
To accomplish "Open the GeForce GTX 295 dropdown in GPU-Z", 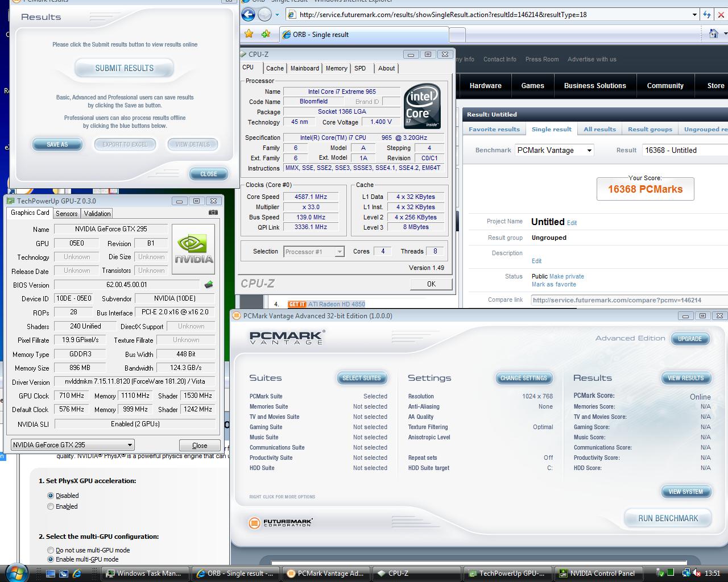I will [x=72, y=445].
